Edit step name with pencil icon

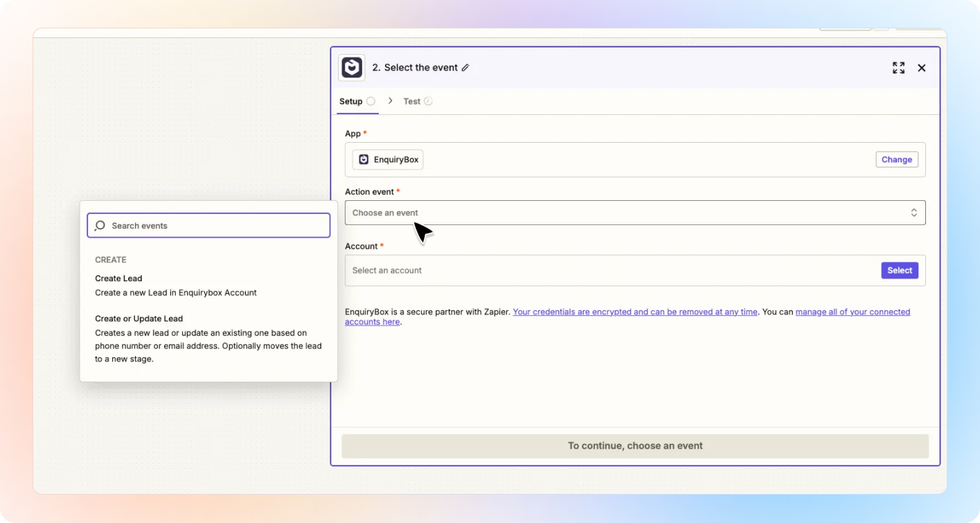[x=465, y=68]
